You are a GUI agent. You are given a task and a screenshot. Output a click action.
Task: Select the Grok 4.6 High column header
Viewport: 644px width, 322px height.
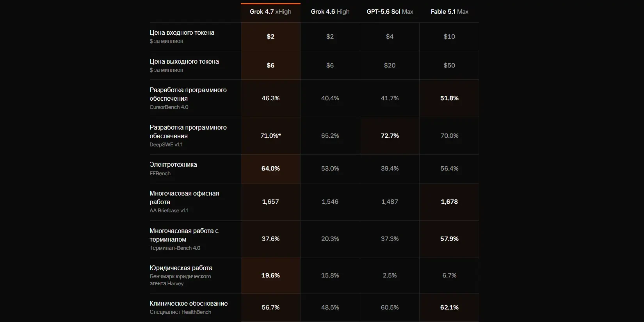point(330,12)
